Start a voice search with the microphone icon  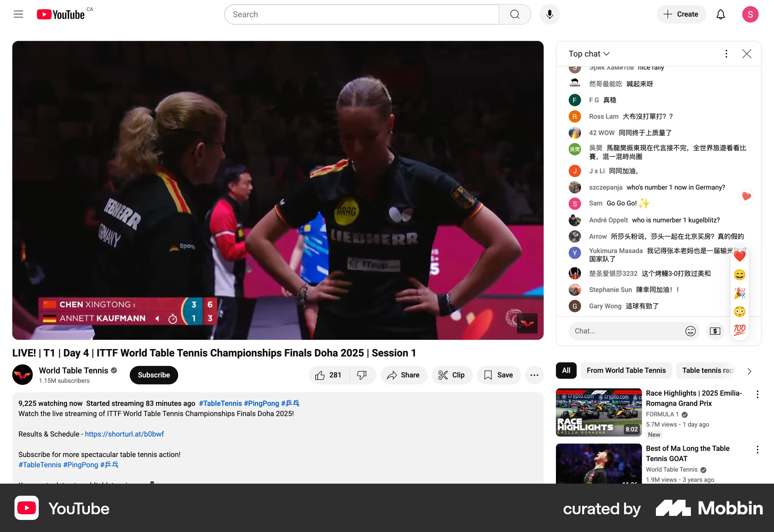(549, 14)
